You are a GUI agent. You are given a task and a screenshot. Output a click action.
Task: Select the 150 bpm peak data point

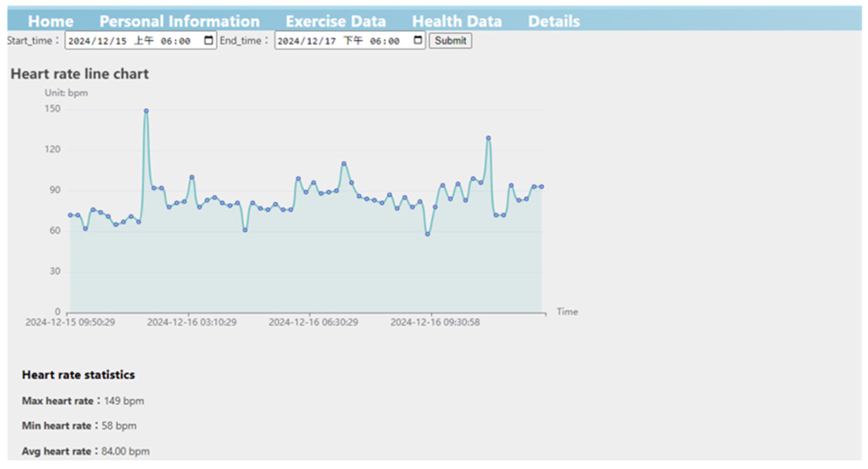(x=146, y=111)
